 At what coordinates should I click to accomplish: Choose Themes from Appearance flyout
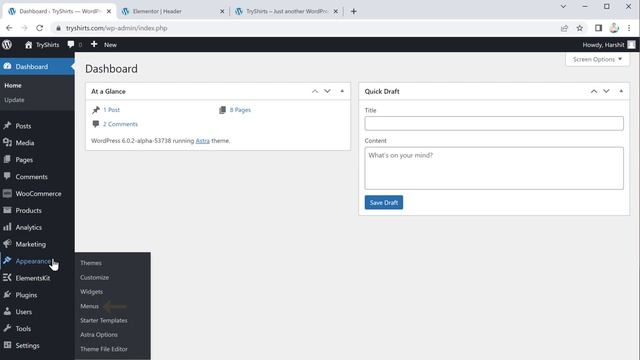[x=91, y=263]
